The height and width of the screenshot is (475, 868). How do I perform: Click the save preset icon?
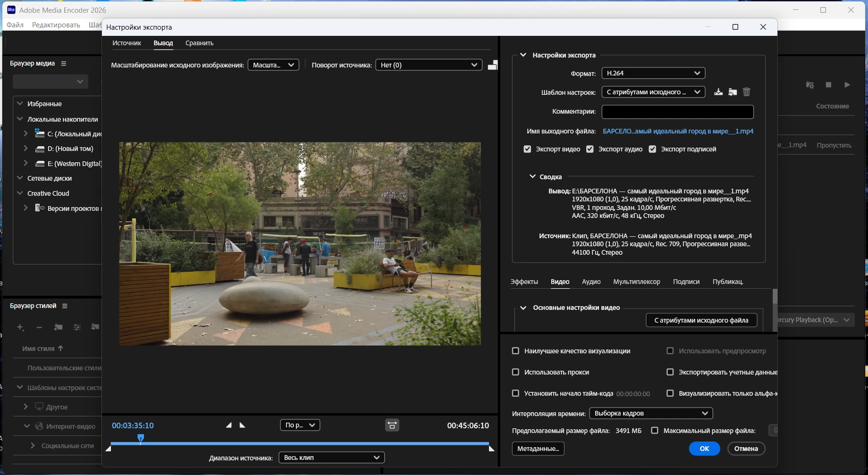[718, 92]
